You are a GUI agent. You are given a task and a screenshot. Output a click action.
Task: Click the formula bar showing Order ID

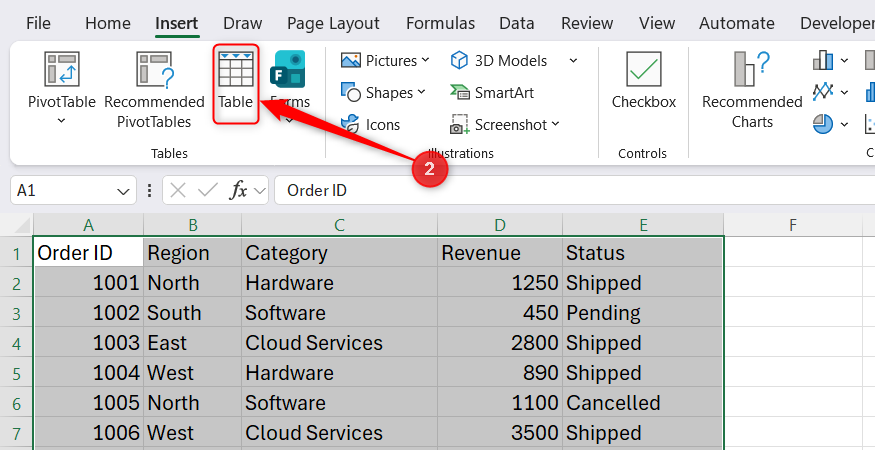pyautogui.click(x=575, y=191)
